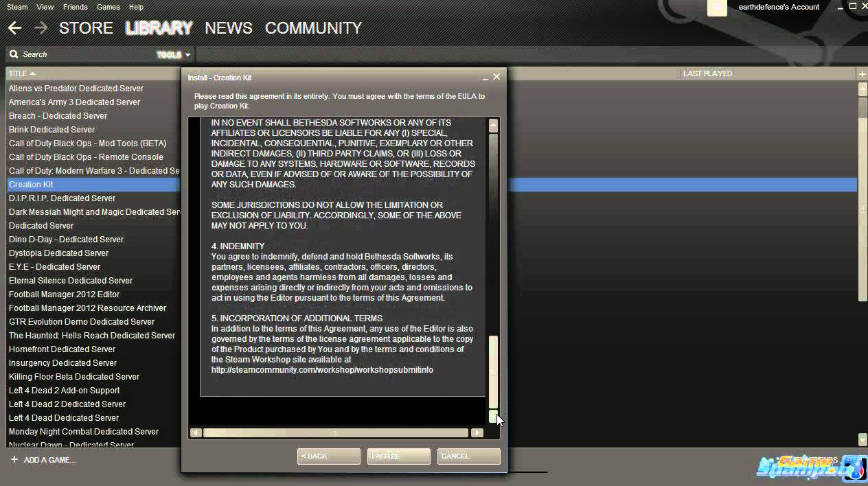Click the EULA horizontal scrollbar thumb
Image resolution: width=868 pixels, height=486 pixels.
(336, 432)
